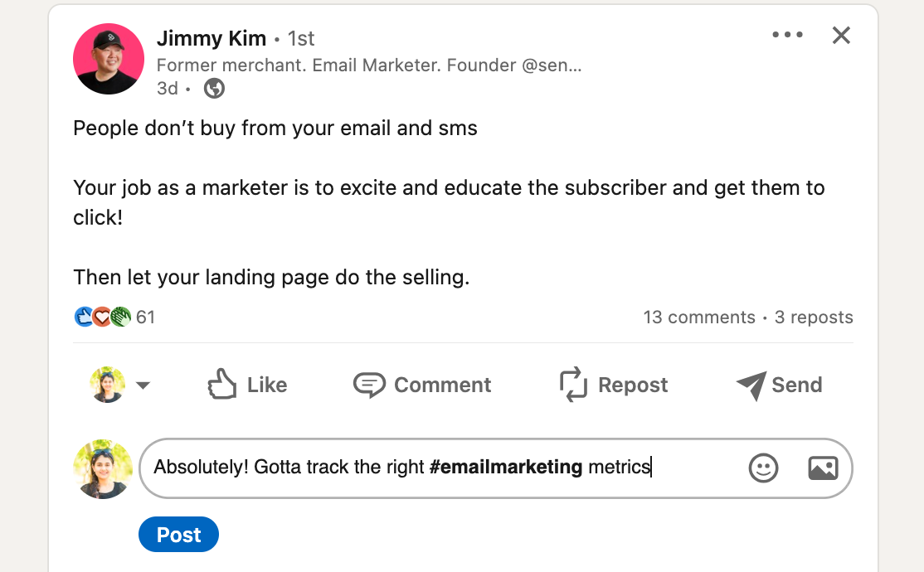Add a photo to the comment
Image resolution: width=924 pixels, height=572 pixels.
pos(823,468)
